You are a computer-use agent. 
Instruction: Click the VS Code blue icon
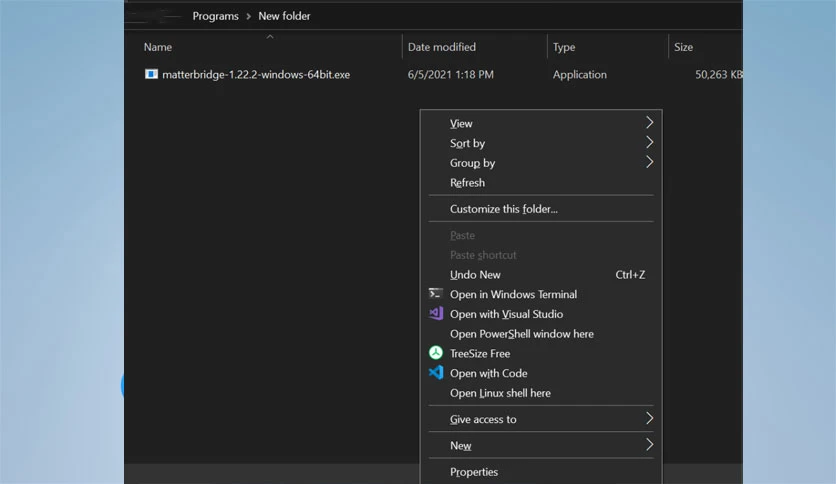pyautogui.click(x=436, y=373)
